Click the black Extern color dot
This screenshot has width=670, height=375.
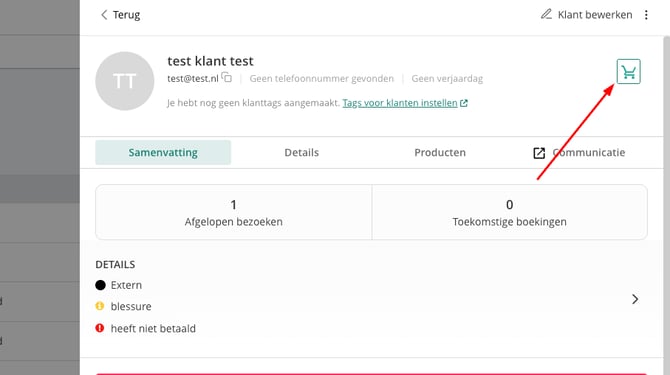click(100, 285)
